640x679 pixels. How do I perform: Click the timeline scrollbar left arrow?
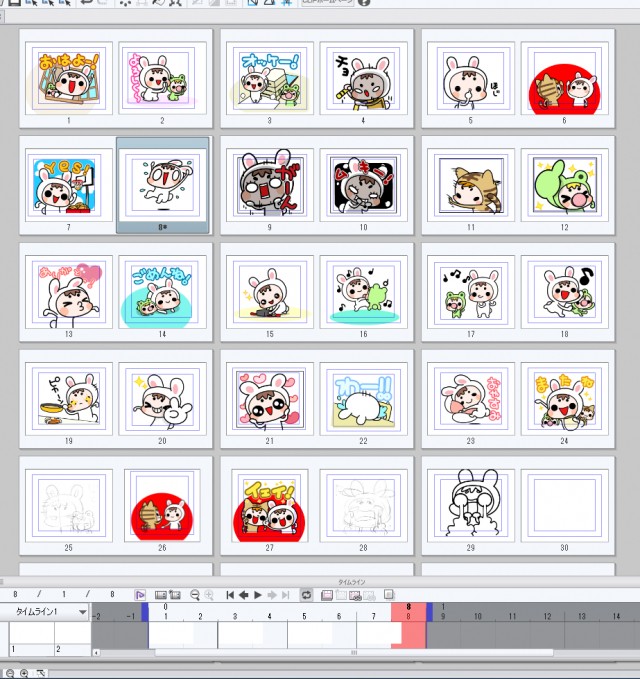pos(96,652)
